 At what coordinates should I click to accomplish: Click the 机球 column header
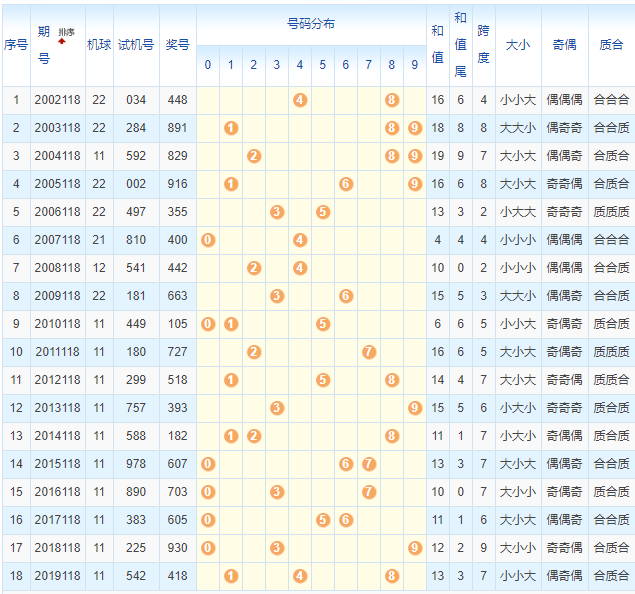(99, 45)
